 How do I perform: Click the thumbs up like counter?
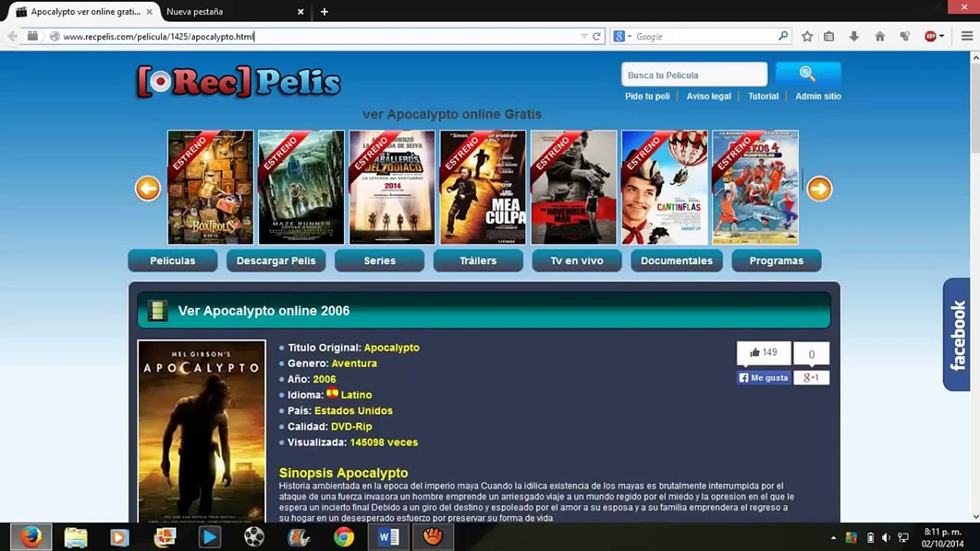tap(764, 353)
